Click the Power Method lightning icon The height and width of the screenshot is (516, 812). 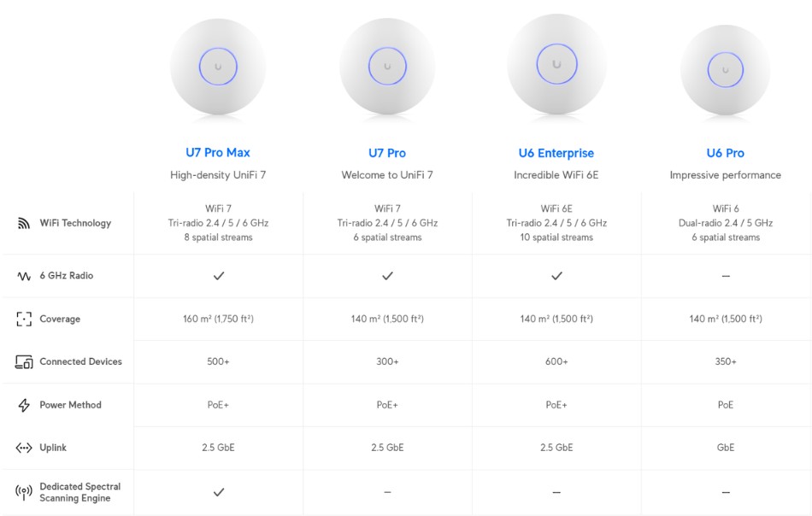[x=24, y=406]
